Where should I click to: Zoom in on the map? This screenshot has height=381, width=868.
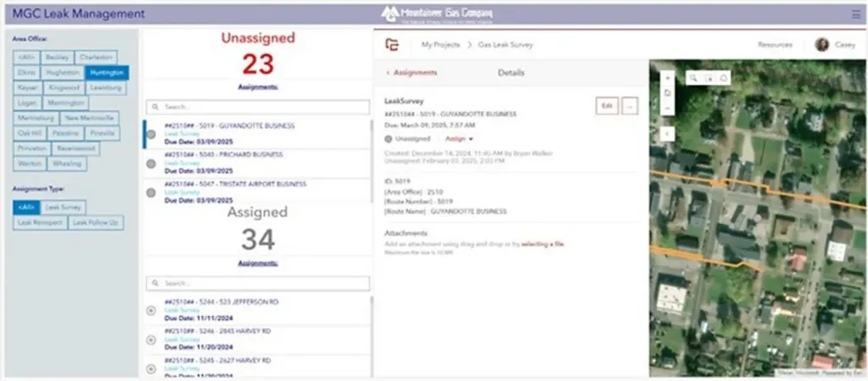[668, 79]
